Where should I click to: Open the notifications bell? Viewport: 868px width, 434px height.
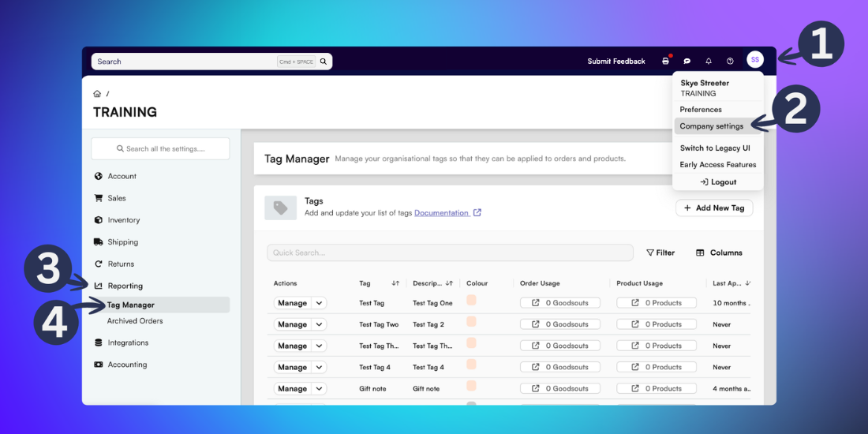(709, 62)
